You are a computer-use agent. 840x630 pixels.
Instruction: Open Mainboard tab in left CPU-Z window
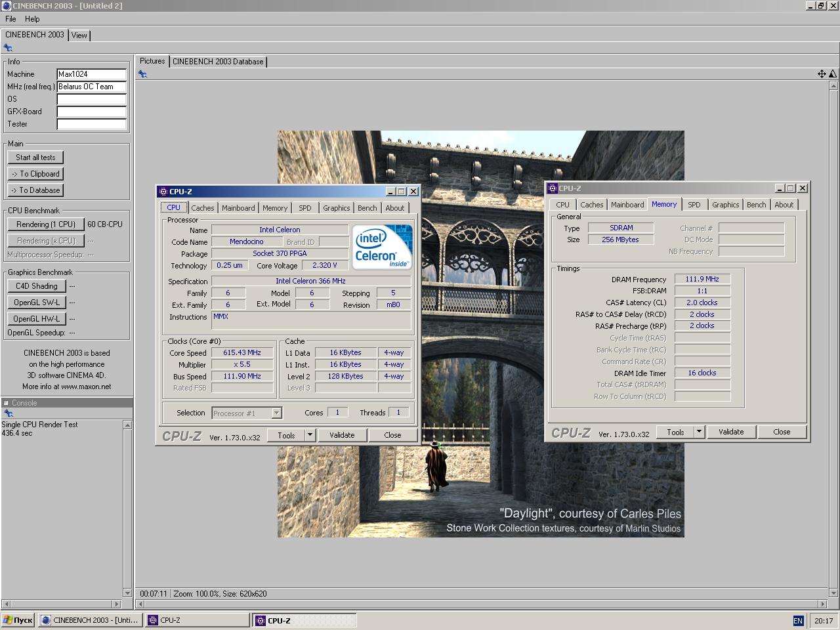(238, 208)
